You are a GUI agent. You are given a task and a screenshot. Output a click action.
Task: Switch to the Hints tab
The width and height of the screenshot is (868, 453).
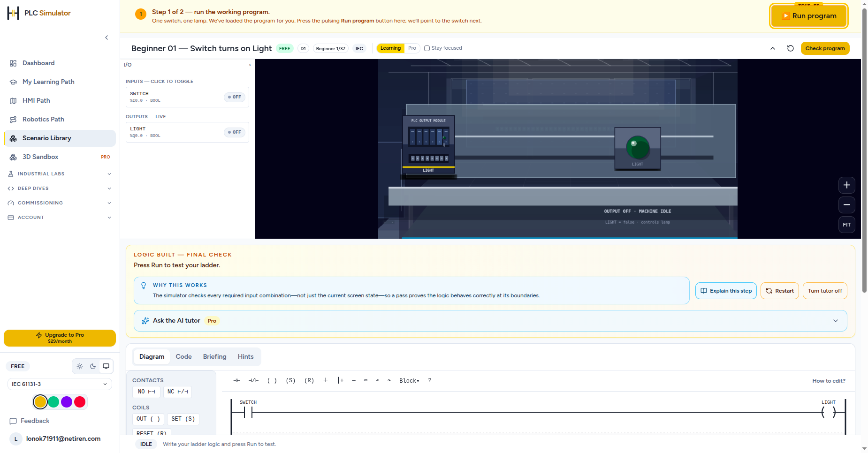point(245,357)
